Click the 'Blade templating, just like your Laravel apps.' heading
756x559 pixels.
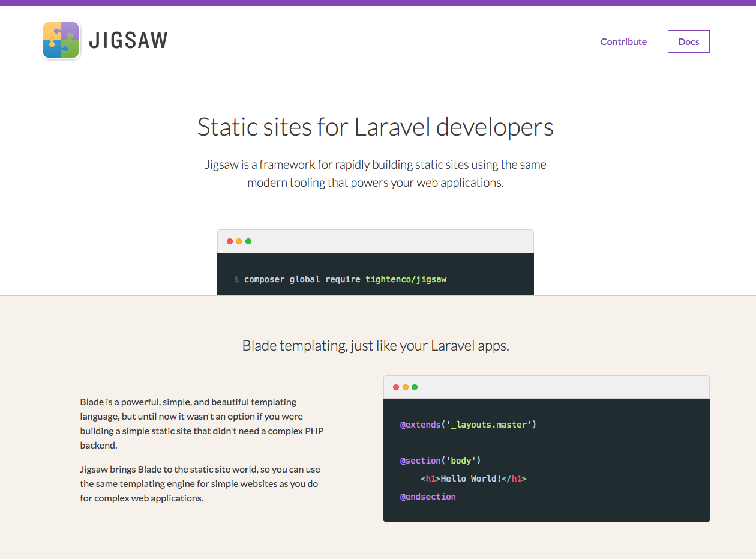coord(376,346)
